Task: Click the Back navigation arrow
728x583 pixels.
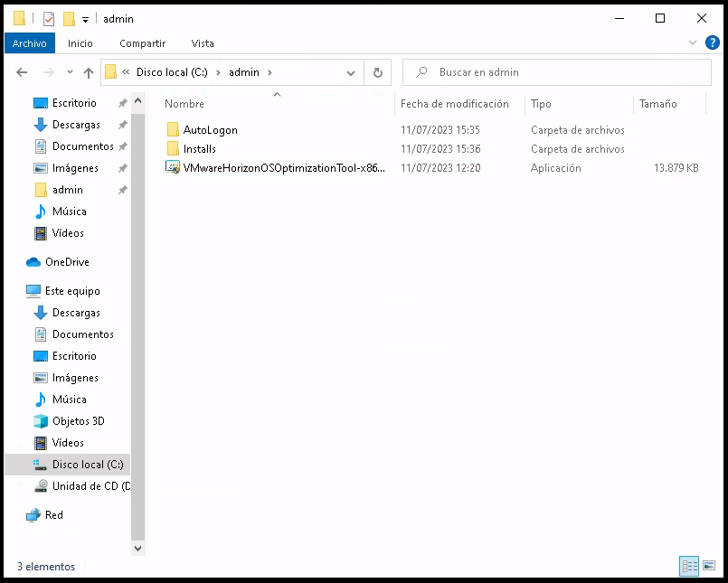Action: (22, 72)
